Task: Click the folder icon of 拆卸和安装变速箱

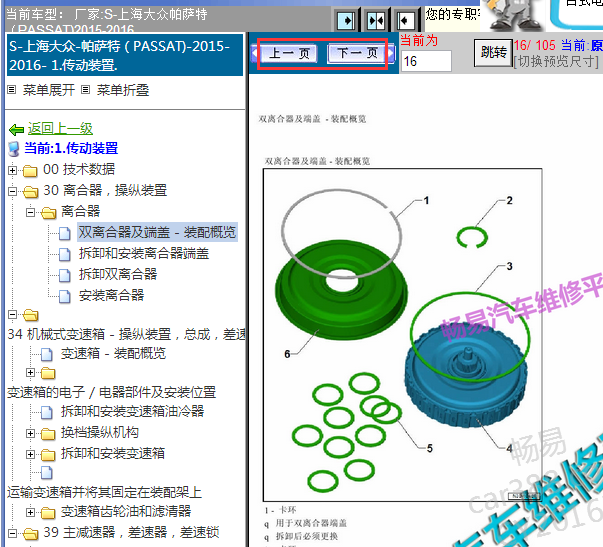Action: (48, 455)
